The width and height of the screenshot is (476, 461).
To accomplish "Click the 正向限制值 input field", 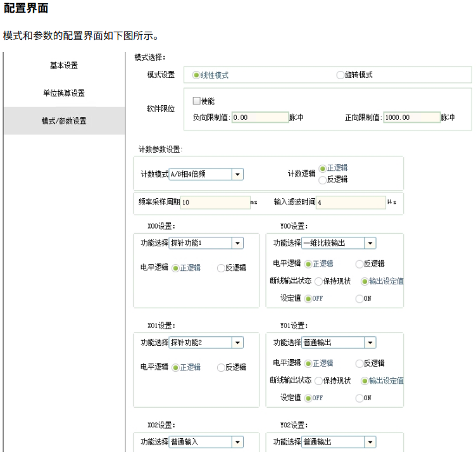I will click(412, 117).
